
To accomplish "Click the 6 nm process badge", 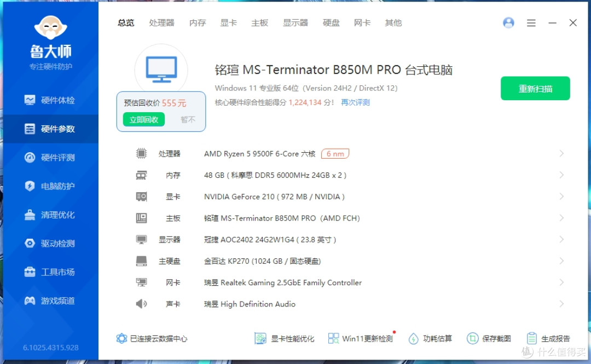I will (x=335, y=153).
